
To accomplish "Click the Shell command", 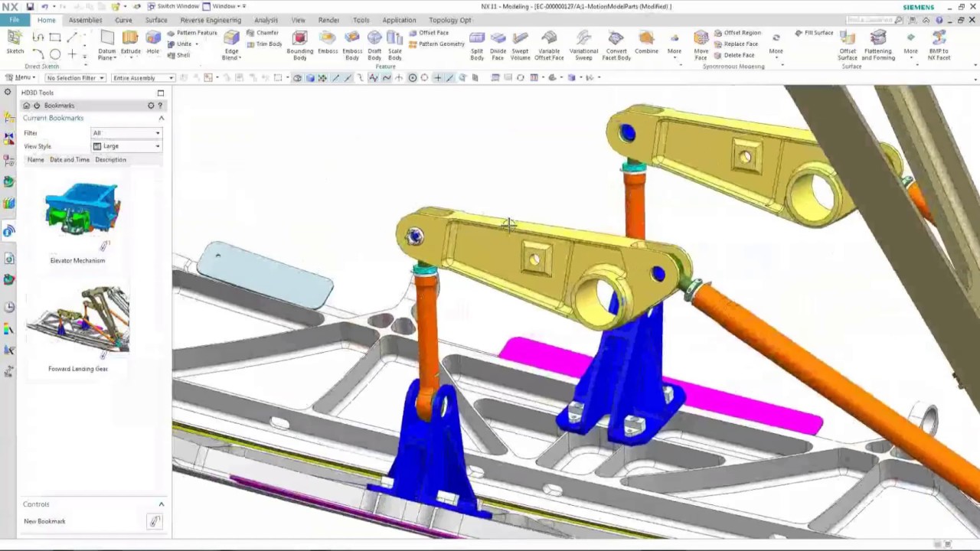I will pyautogui.click(x=178, y=55).
